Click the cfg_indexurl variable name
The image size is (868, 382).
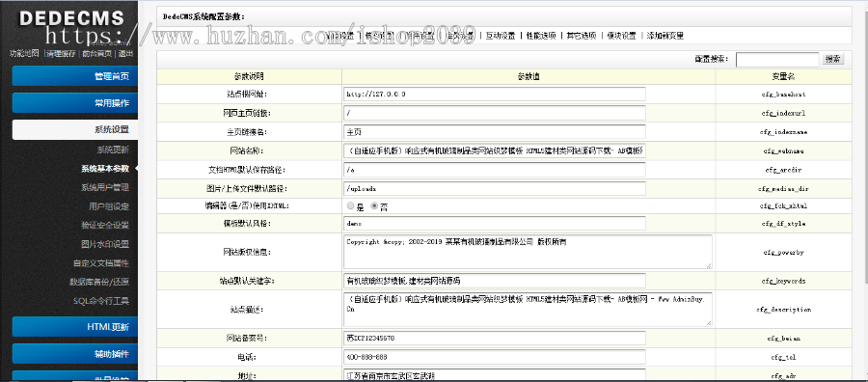coord(783,114)
